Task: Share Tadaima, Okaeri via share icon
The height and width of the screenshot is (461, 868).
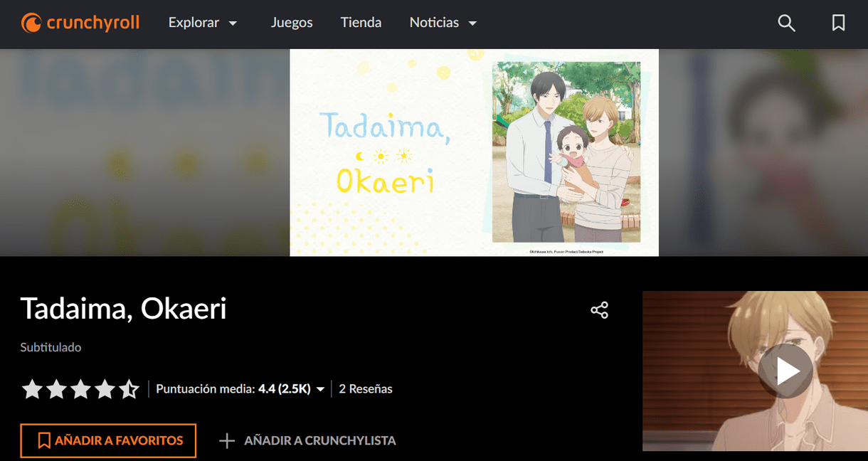Action: tap(599, 310)
